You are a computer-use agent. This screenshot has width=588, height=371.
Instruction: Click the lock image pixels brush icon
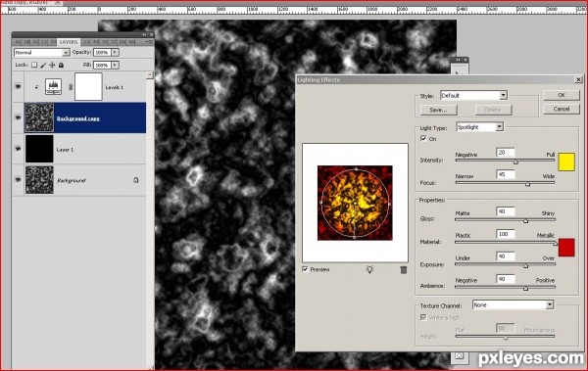[43, 65]
